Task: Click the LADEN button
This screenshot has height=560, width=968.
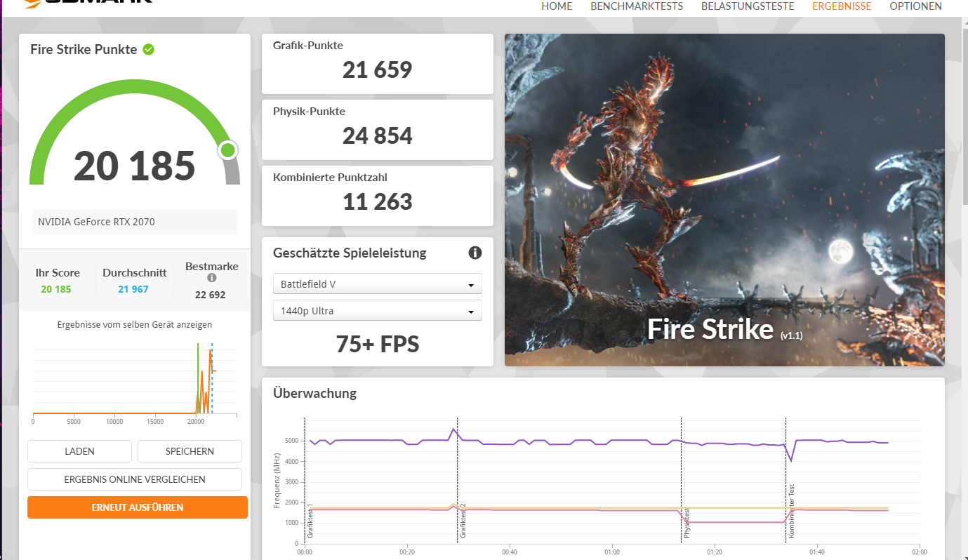Action: (x=79, y=451)
